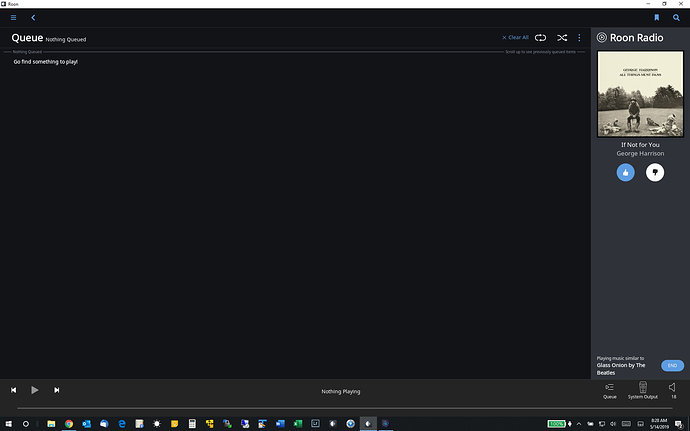
Task: Open Word from the taskbar
Action: click(280, 424)
